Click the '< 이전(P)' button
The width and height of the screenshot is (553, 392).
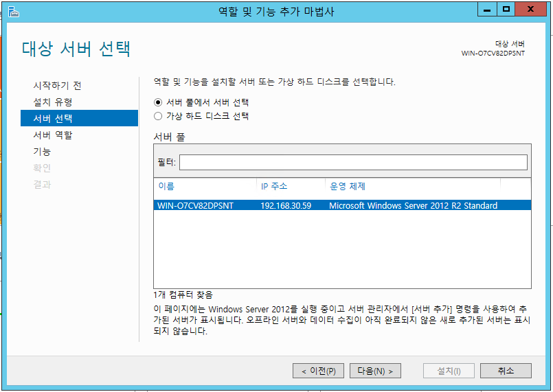coord(318,371)
